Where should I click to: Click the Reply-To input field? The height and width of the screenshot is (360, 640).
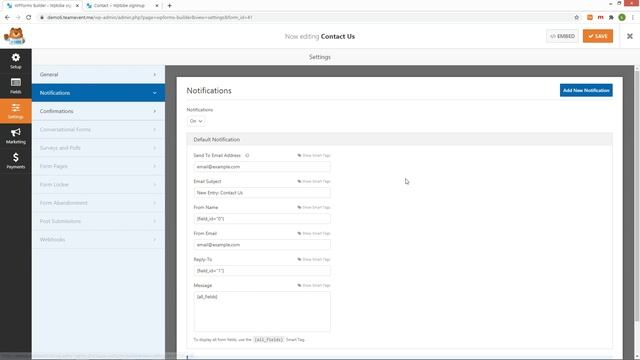pos(262,271)
